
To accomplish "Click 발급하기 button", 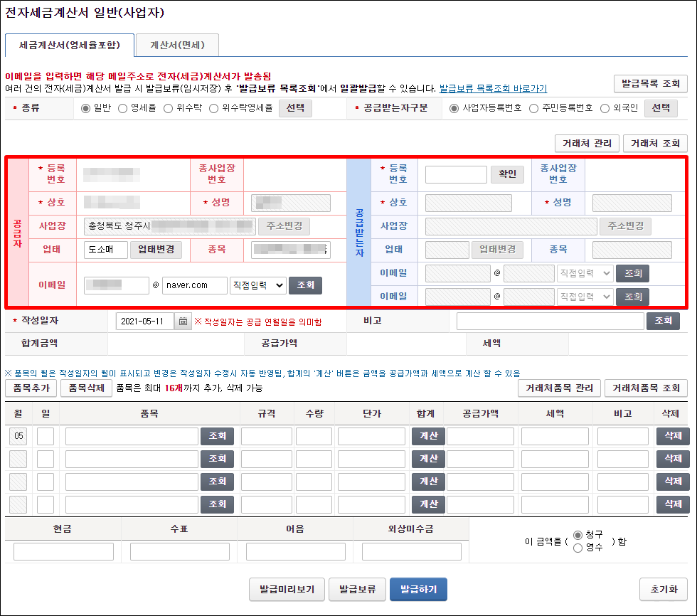I will [418, 590].
